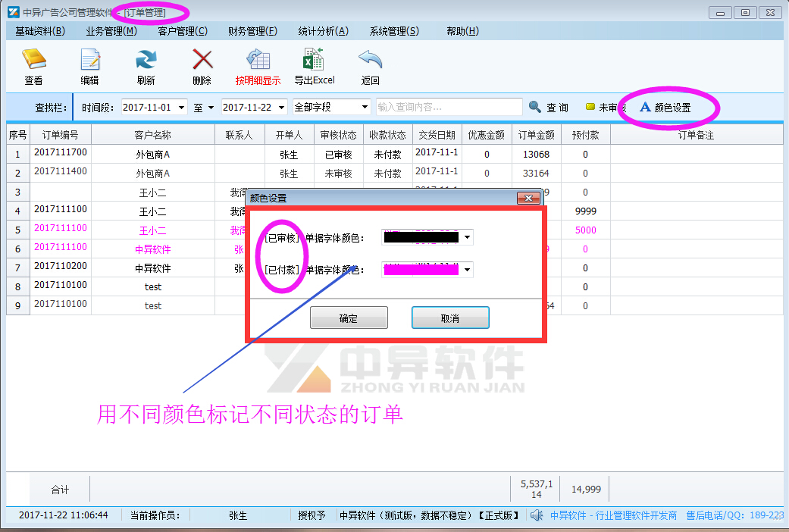
Task: Click order amount 13068
Action: [537, 155]
